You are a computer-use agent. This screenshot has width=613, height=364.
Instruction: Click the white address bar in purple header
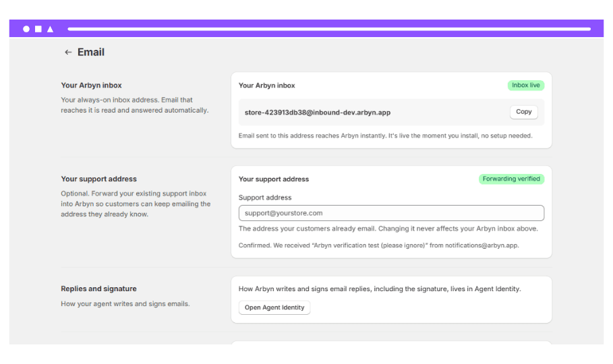329,29
